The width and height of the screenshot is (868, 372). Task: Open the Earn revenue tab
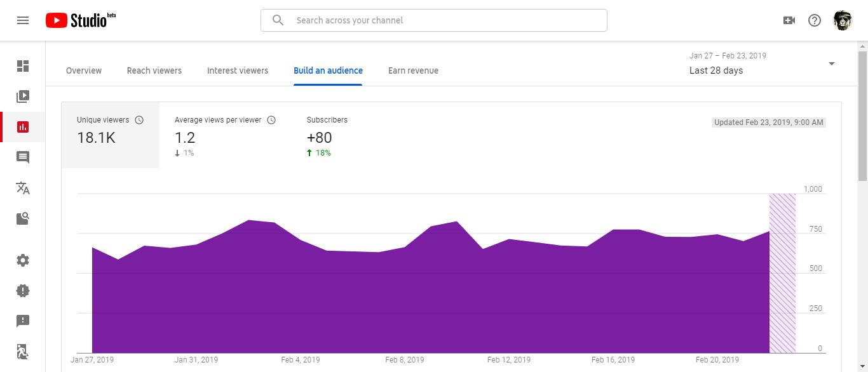tap(413, 70)
